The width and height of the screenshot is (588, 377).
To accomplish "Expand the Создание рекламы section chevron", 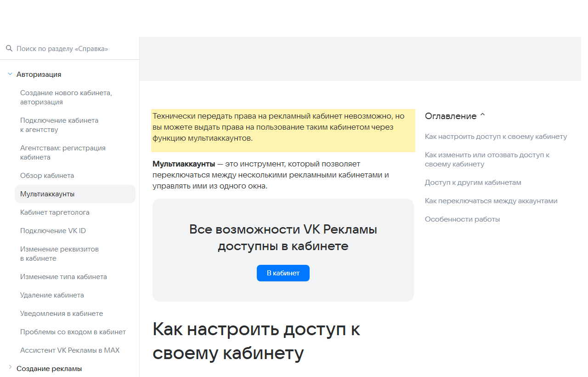I will (x=10, y=367).
